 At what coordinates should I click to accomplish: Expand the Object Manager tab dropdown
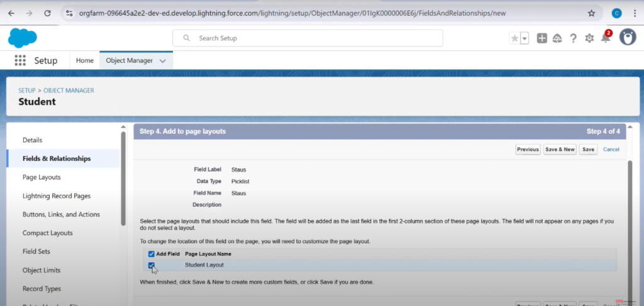pyautogui.click(x=163, y=61)
